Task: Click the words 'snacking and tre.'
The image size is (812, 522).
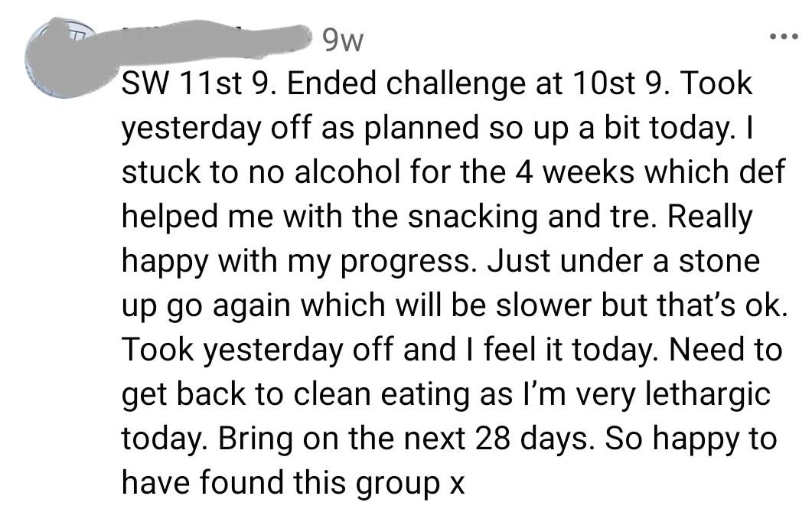Action: click(x=533, y=217)
